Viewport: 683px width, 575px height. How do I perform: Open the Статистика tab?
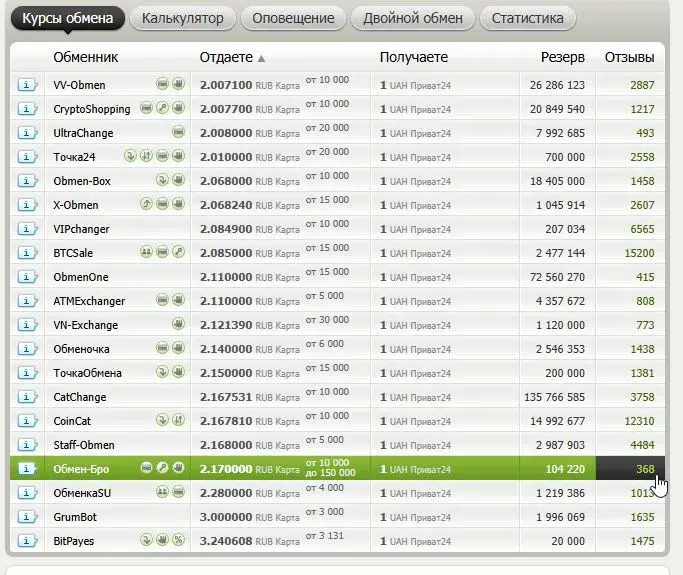[527, 18]
